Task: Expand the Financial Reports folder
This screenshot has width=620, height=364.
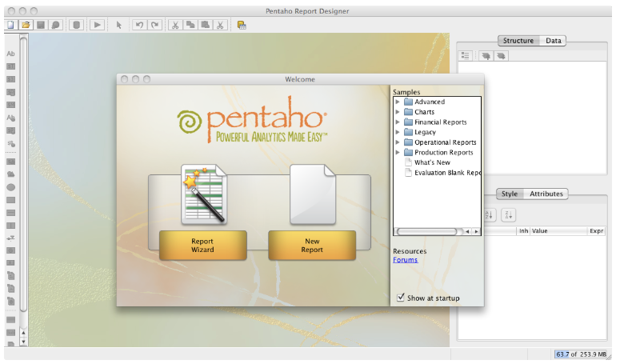Action: 398,122
